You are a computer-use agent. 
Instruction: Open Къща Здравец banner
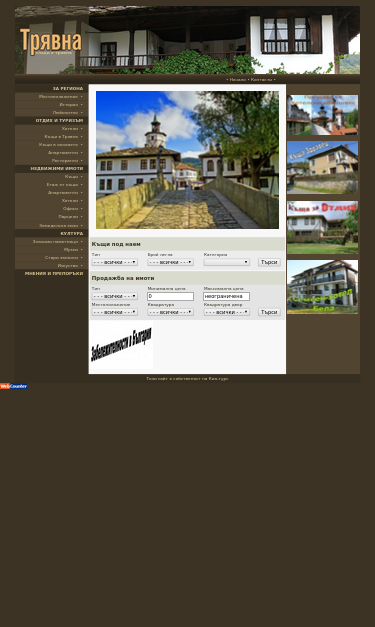[x=323, y=168]
